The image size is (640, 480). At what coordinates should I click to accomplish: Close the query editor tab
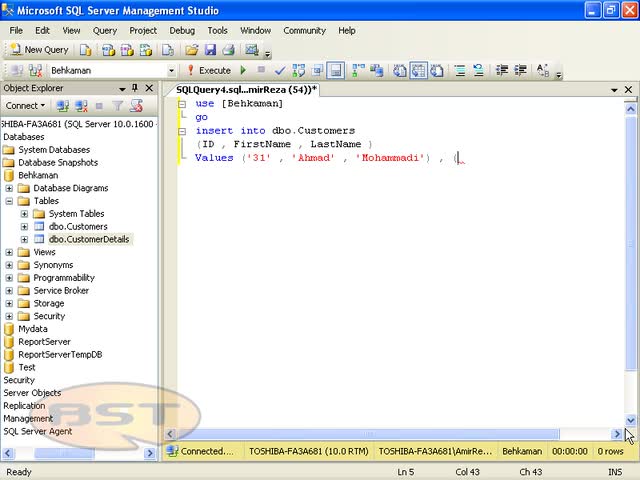click(629, 89)
